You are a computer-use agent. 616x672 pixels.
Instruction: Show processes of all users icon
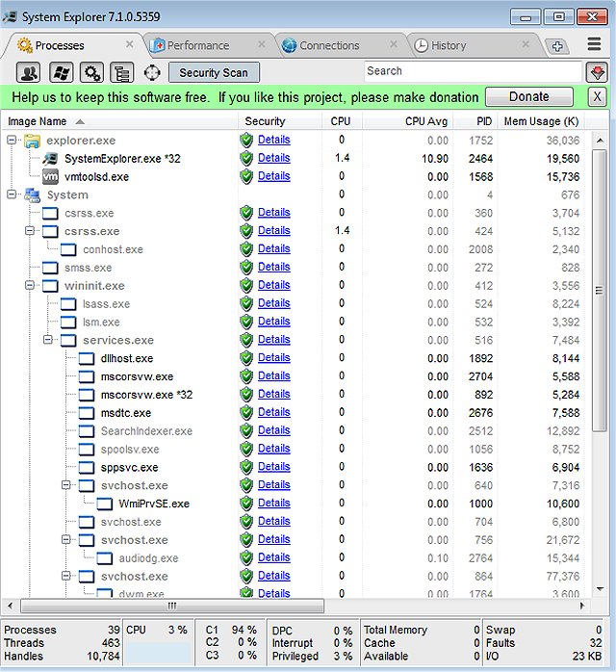[28, 72]
